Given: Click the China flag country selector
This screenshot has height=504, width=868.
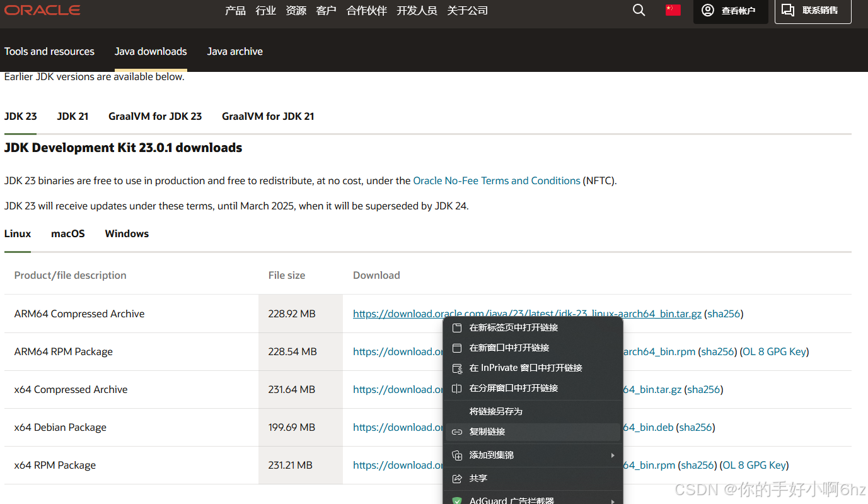Looking at the screenshot, I should pyautogui.click(x=673, y=10).
